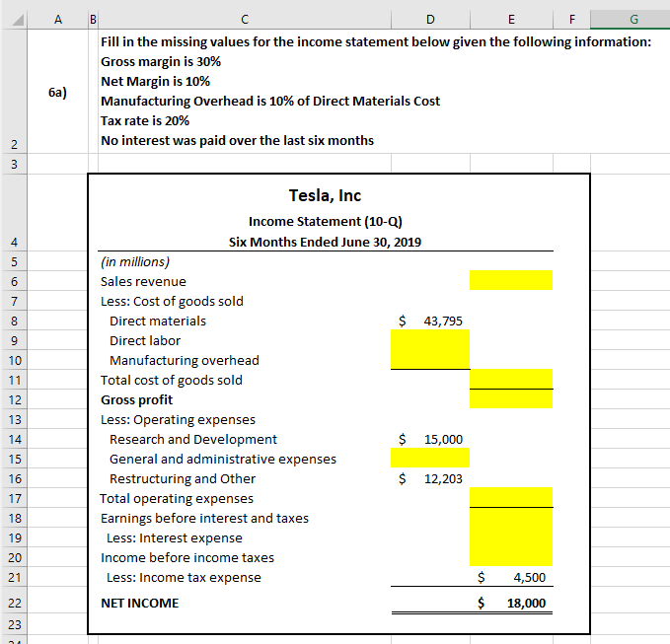Click the Restructuring and Other value 12,203
This screenshot has width=670, height=644.
pyautogui.click(x=443, y=478)
